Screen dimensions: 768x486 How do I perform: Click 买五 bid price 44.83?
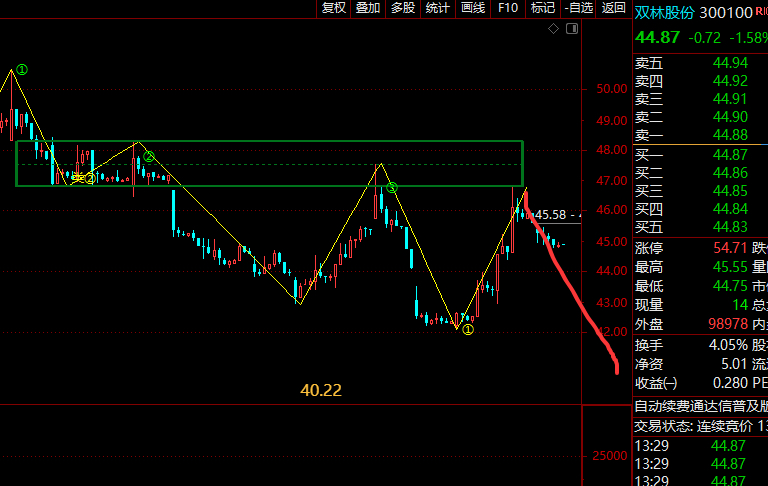730,227
